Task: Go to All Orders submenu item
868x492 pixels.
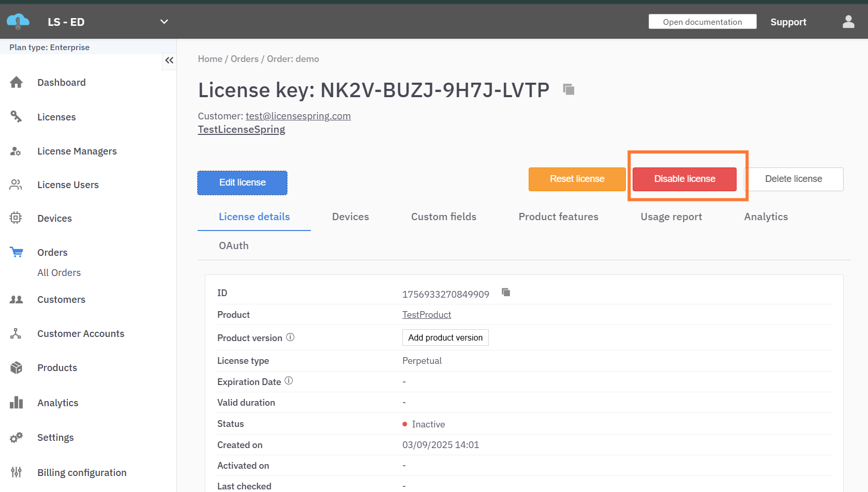Action: pos(59,272)
